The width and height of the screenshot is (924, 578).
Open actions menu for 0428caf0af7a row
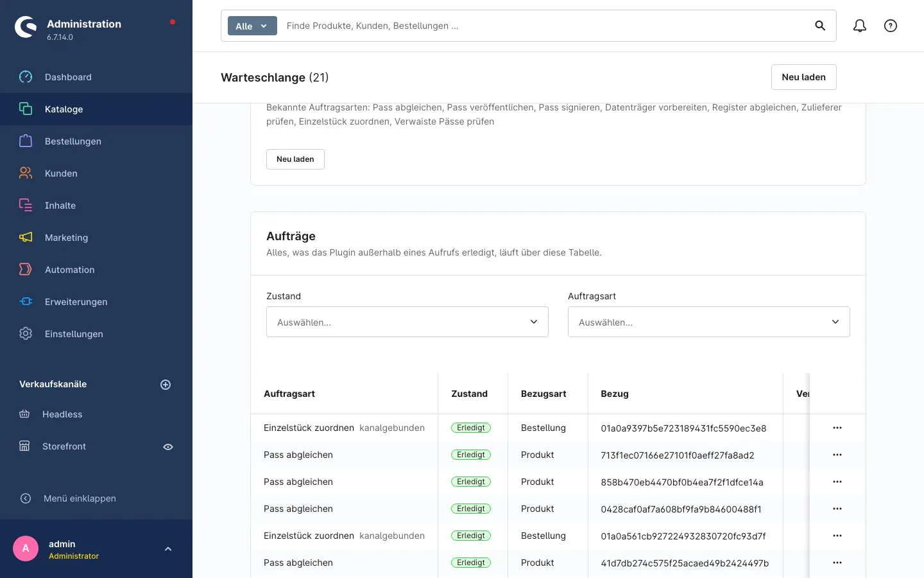pos(837,509)
